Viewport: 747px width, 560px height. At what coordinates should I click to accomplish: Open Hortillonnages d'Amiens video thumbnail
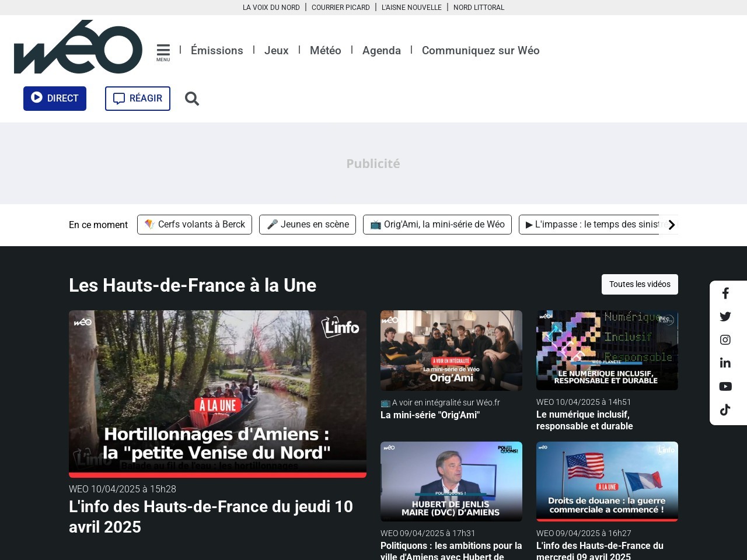[x=218, y=394]
